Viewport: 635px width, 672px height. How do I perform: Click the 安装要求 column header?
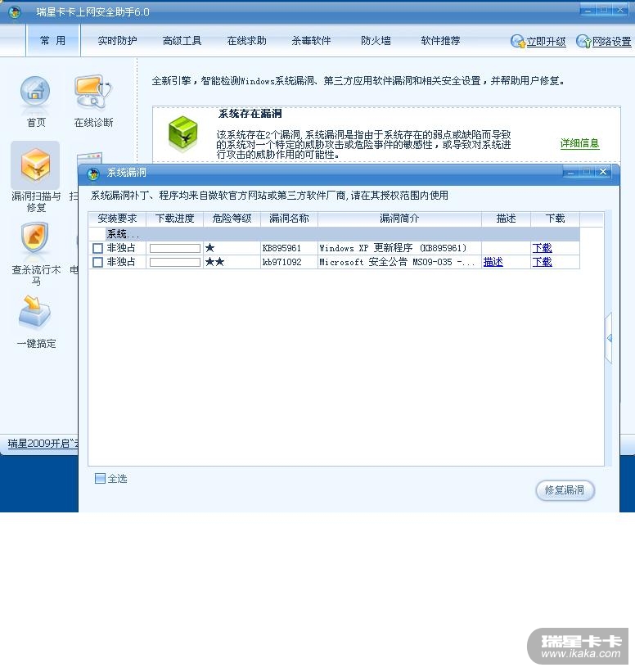[x=117, y=219]
